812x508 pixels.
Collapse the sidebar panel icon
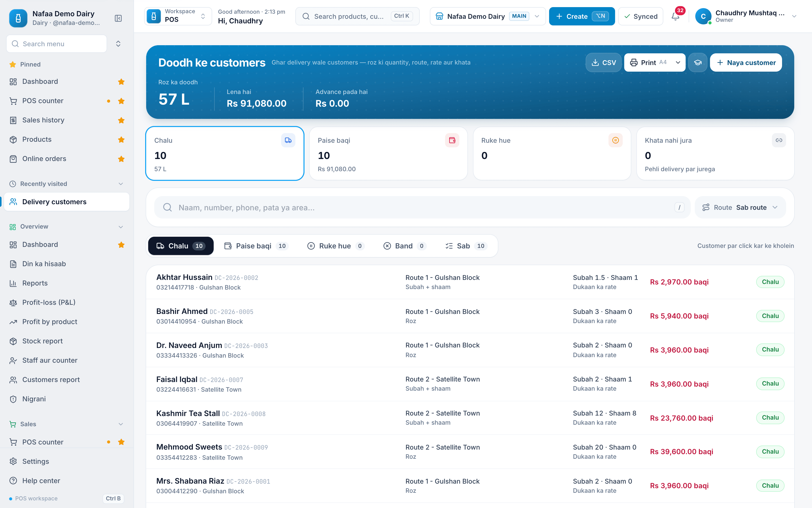[x=118, y=18]
